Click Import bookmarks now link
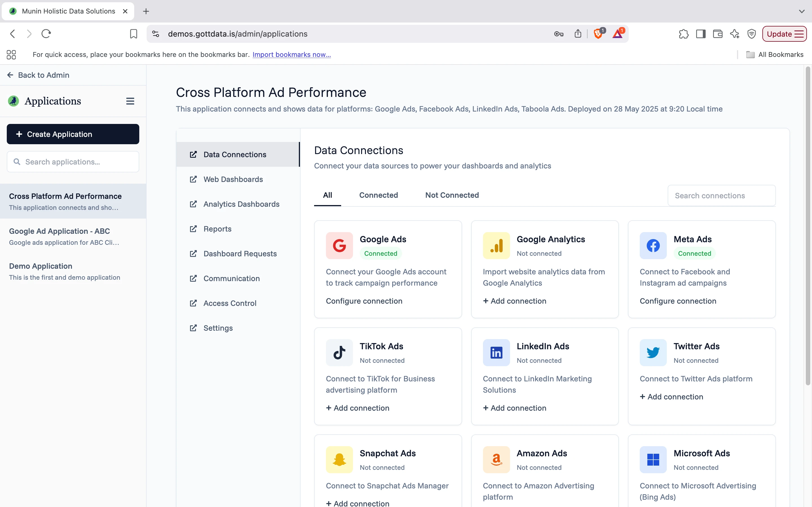Viewport: 812px width, 507px height. (291, 54)
